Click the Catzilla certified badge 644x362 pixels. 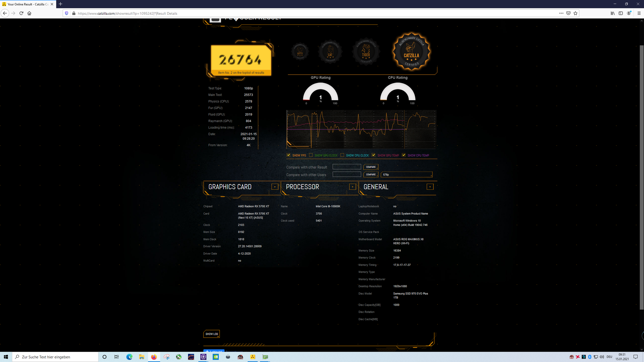[412, 52]
